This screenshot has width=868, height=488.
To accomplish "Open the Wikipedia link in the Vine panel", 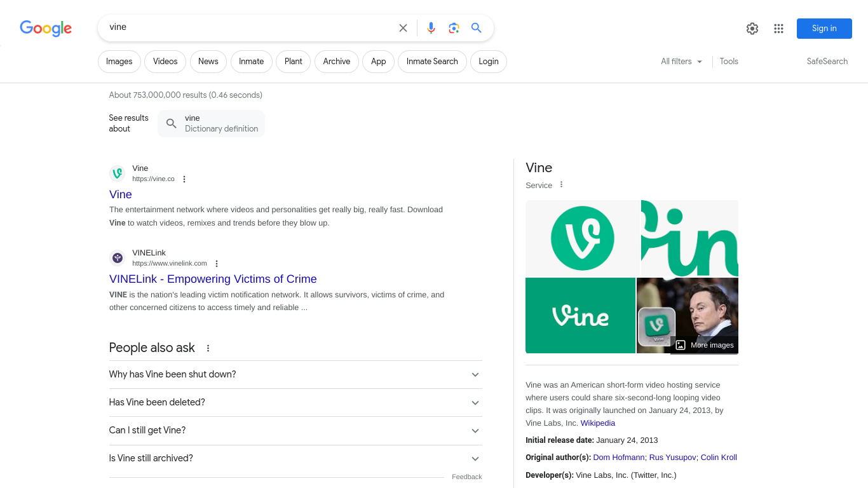I will (598, 423).
